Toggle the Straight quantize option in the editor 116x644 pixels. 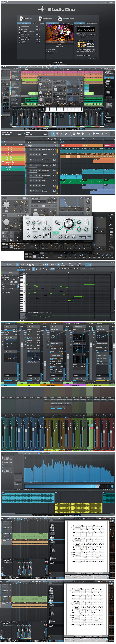coord(52,269)
